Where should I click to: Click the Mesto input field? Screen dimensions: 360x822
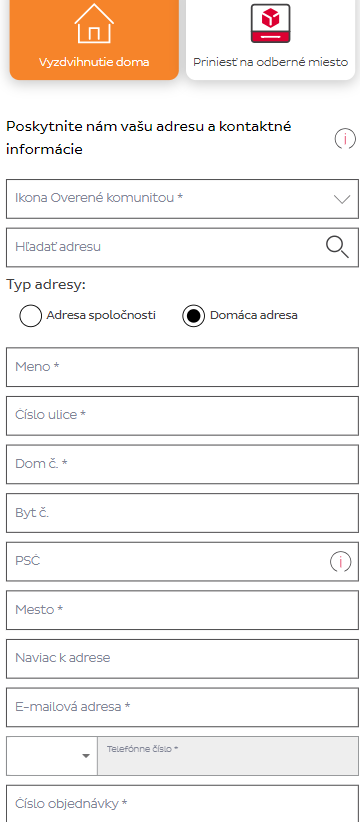(182, 610)
